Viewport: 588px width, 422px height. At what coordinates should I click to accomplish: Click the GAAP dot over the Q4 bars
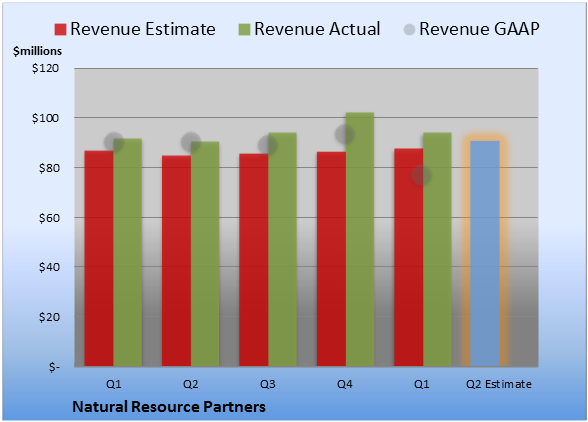click(345, 134)
